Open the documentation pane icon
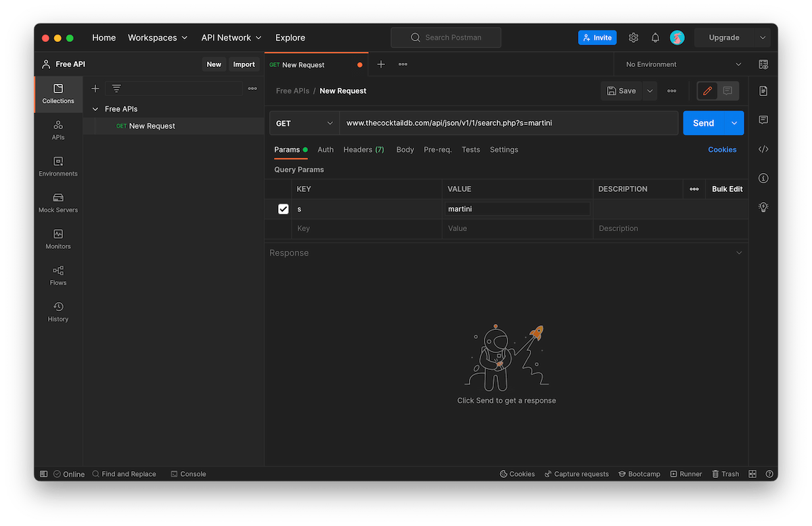The width and height of the screenshot is (812, 526). (763, 91)
